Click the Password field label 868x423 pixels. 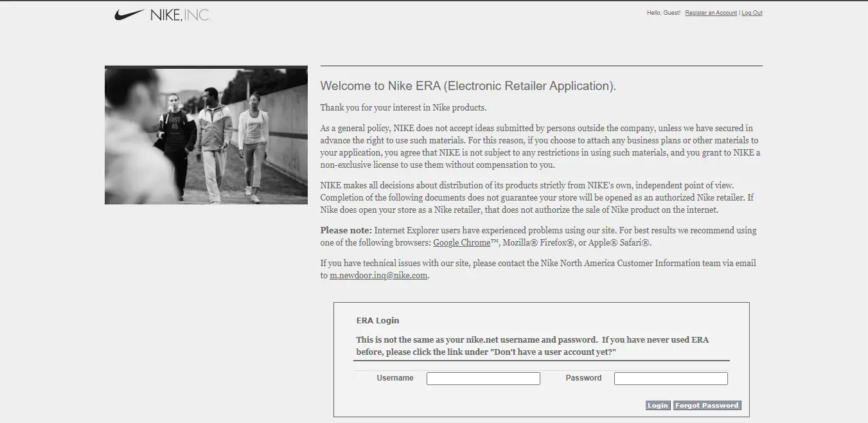coord(583,378)
